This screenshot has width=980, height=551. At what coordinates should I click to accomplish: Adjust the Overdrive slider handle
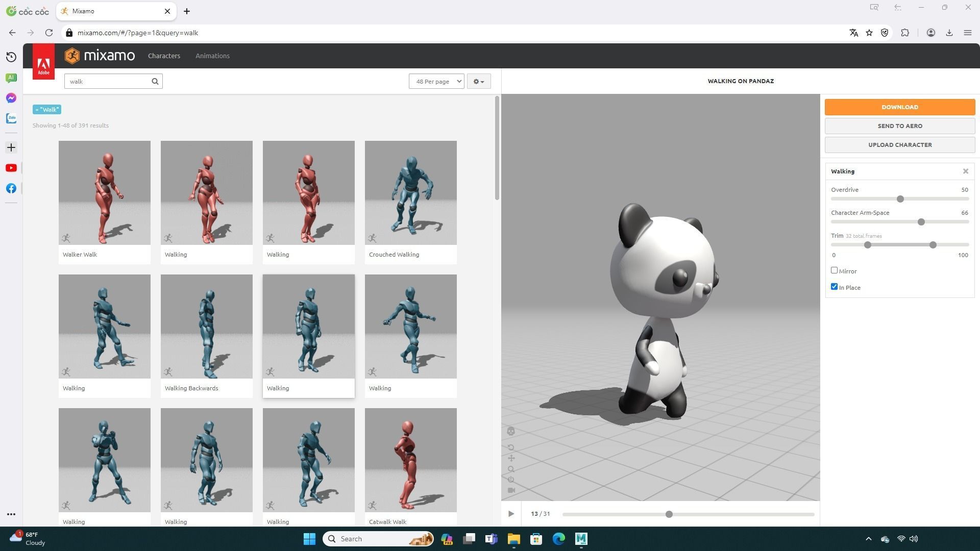pos(900,199)
